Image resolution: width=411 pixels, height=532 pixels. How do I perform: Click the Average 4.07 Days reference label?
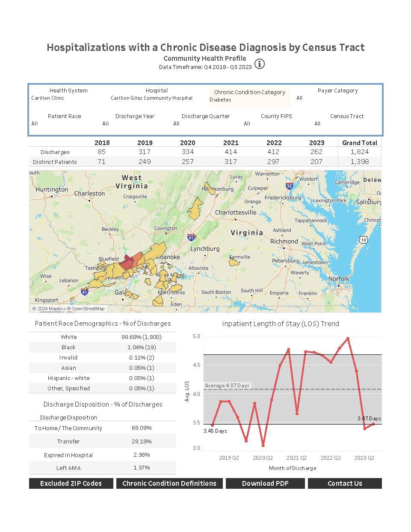click(227, 386)
